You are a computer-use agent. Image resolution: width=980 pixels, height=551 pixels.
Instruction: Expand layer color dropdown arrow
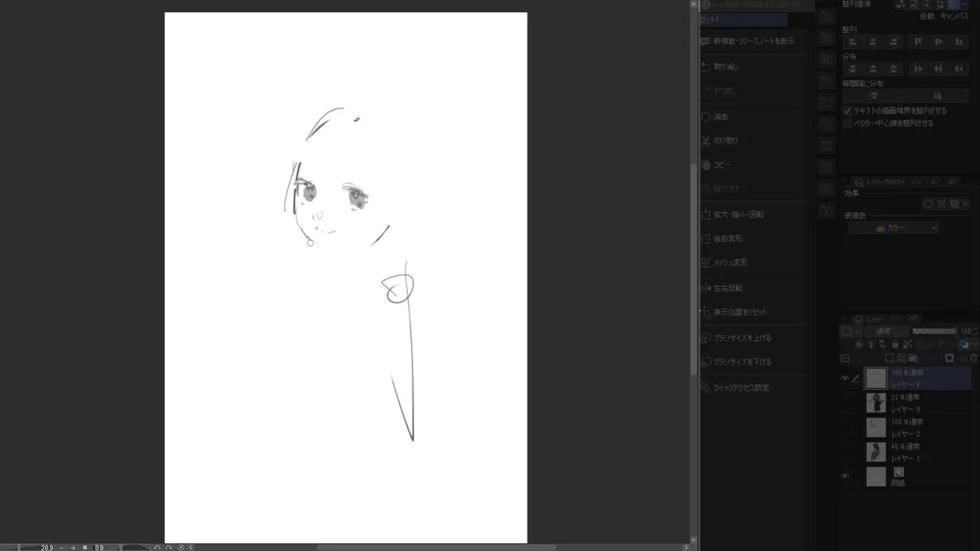point(973,344)
